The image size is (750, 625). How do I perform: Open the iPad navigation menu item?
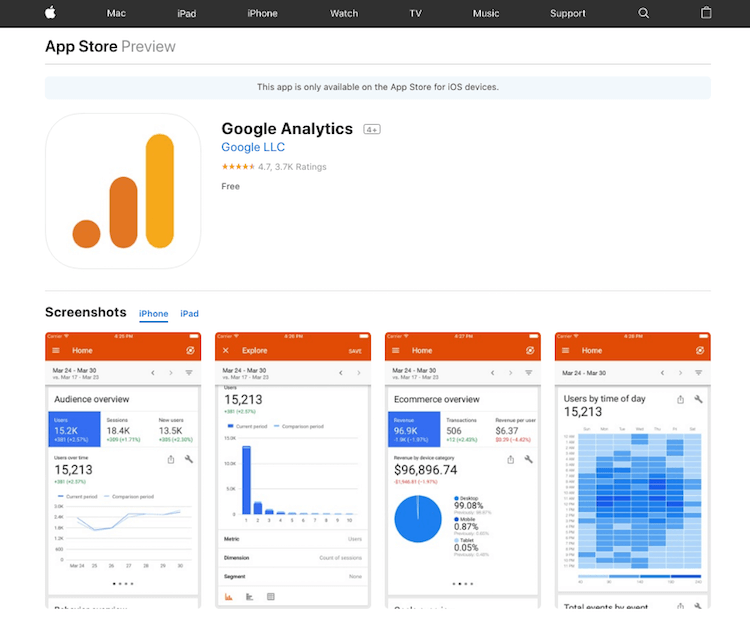187,13
